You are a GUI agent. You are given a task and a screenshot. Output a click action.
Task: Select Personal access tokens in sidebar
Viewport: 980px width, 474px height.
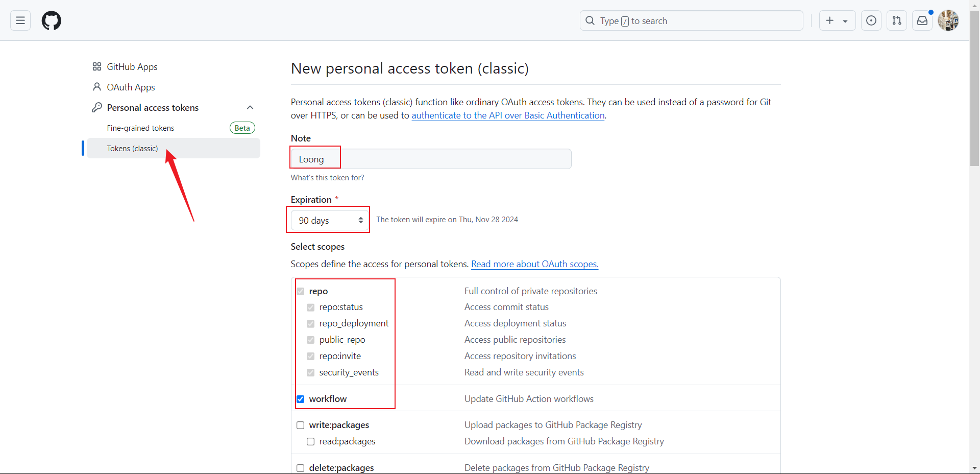point(153,108)
